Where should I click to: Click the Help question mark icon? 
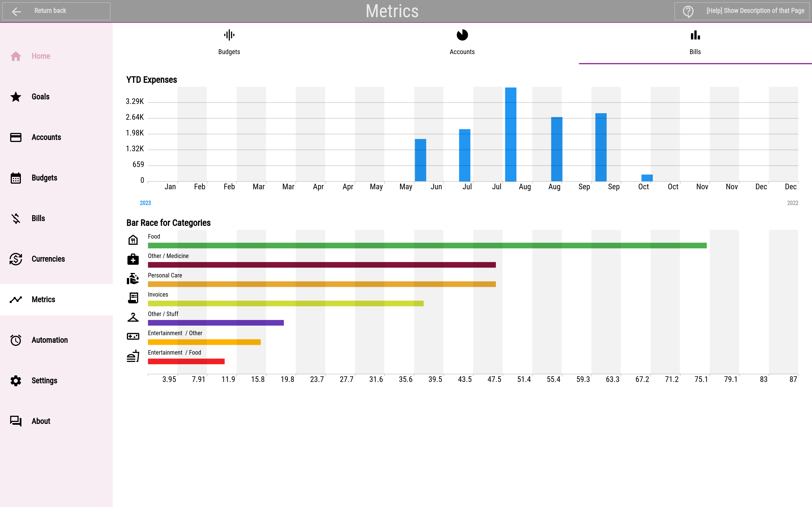point(688,11)
